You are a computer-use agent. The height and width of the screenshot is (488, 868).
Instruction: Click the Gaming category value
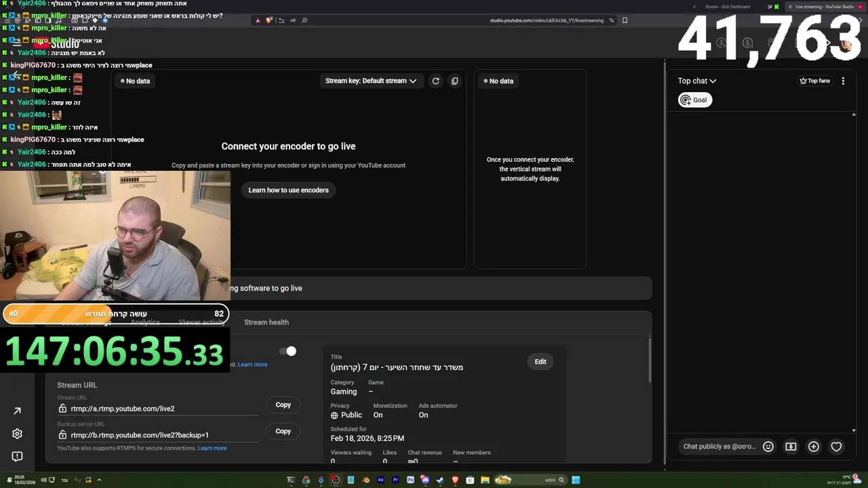343,392
